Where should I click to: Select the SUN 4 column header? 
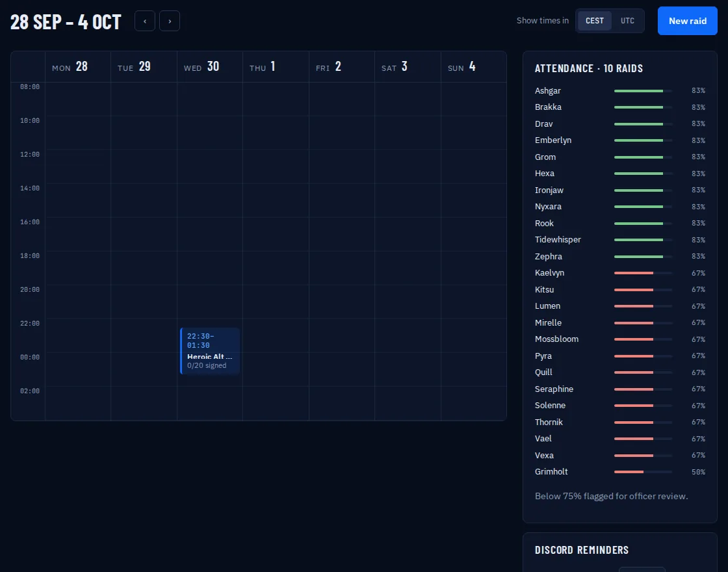coord(474,67)
